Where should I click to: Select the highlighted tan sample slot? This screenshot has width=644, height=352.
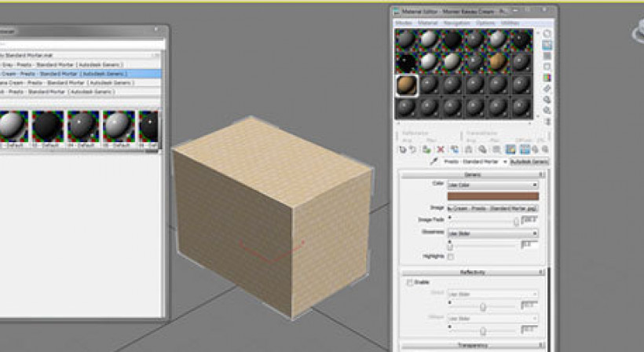click(407, 86)
